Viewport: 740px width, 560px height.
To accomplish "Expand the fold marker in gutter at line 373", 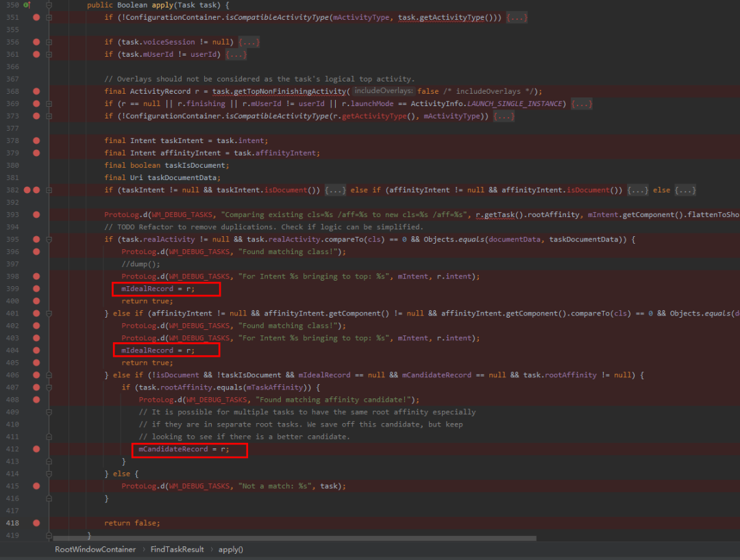I will (49, 116).
